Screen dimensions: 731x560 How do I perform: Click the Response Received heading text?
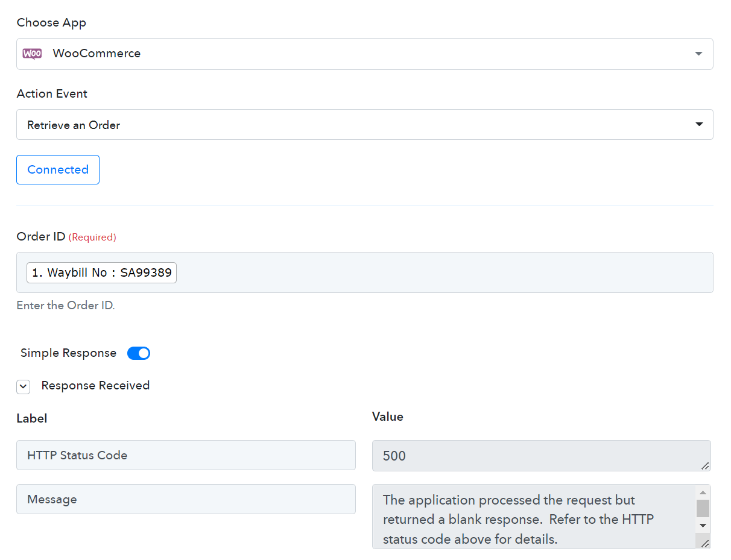pos(95,386)
